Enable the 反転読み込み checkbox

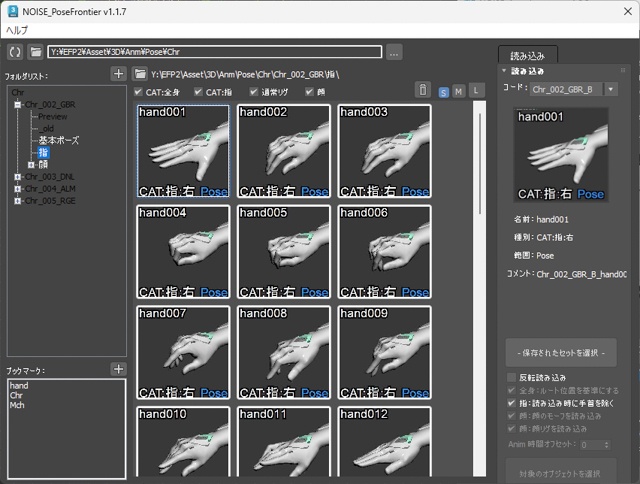pos(511,377)
